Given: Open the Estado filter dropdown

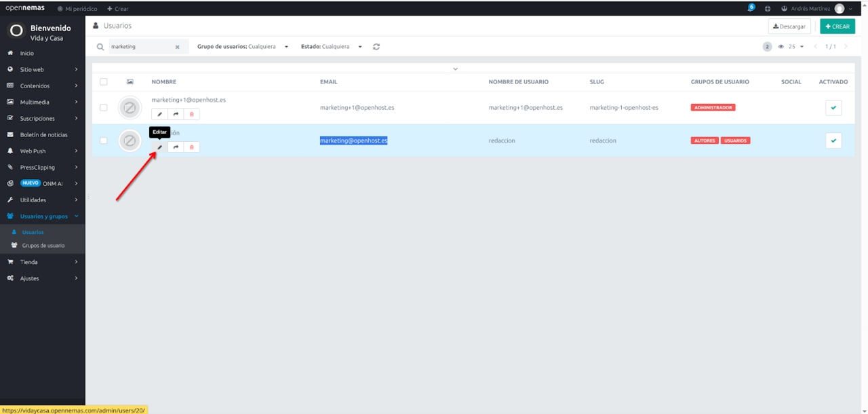Looking at the screenshot, I should coord(332,47).
